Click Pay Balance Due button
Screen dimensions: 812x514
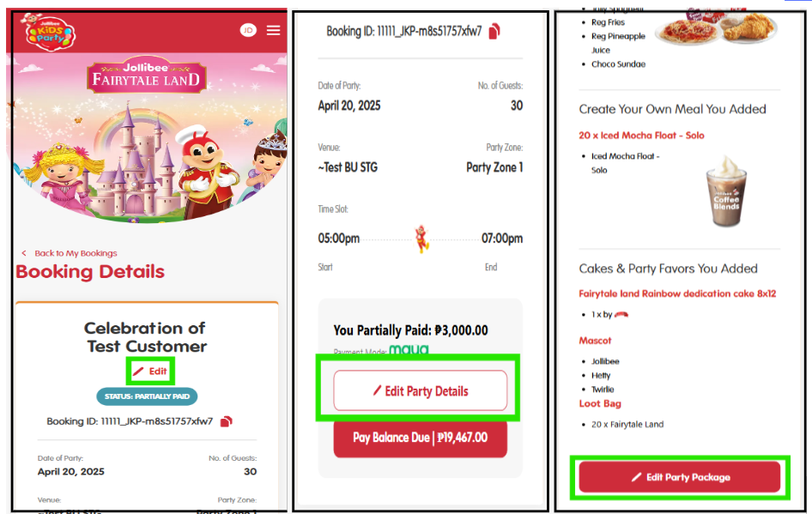pyautogui.click(x=420, y=438)
